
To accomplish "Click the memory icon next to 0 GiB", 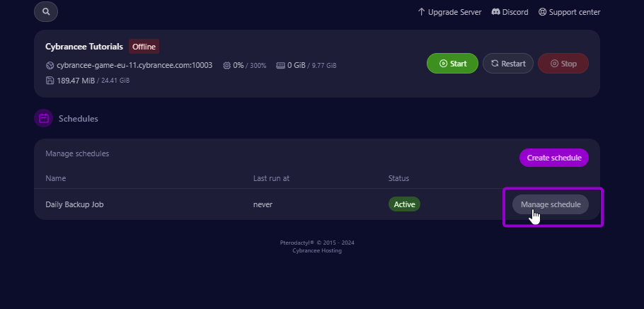I will pos(280,65).
